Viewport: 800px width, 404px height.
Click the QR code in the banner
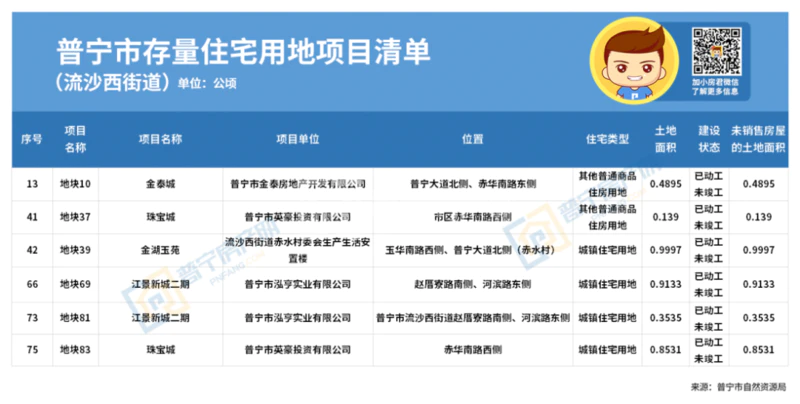tap(714, 47)
